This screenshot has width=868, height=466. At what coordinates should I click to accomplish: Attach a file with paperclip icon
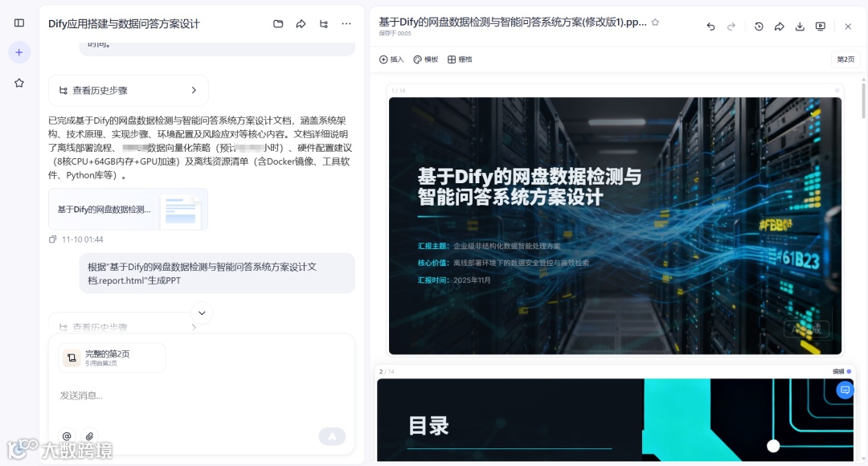pos(89,436)
